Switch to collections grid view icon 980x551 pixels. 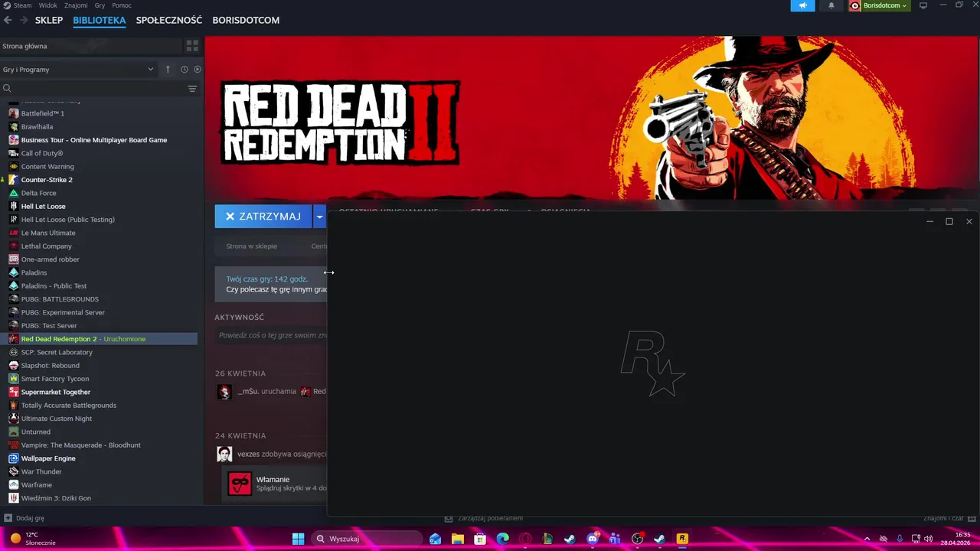192,46
